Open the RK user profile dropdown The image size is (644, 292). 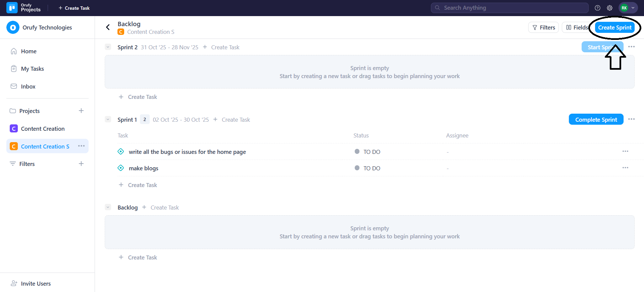coord(628,8)
